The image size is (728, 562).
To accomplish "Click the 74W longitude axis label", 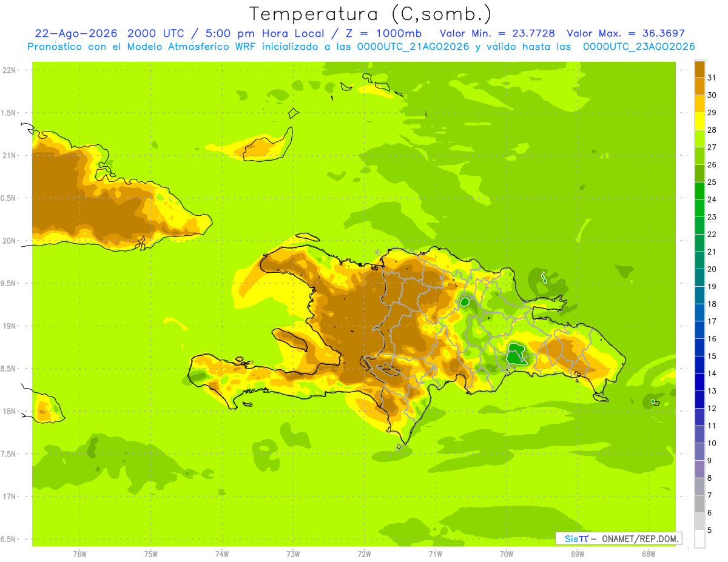I will 222,554.
